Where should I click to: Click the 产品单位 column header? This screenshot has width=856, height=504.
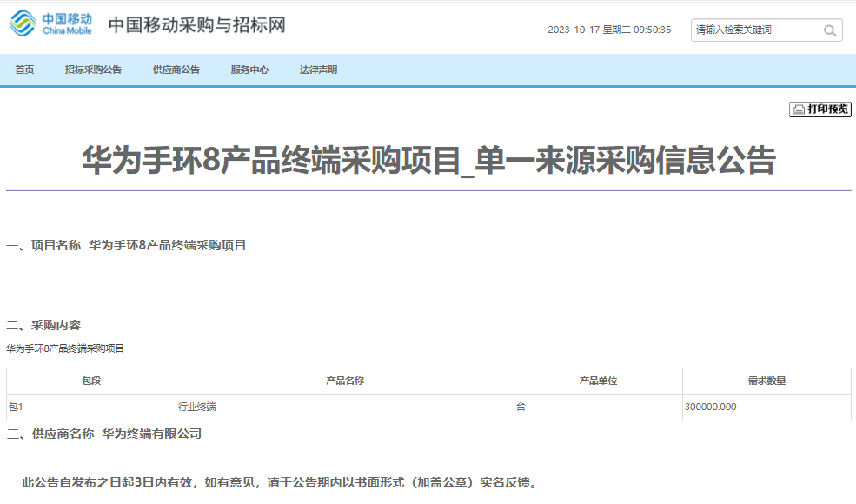tap(598, 381)
